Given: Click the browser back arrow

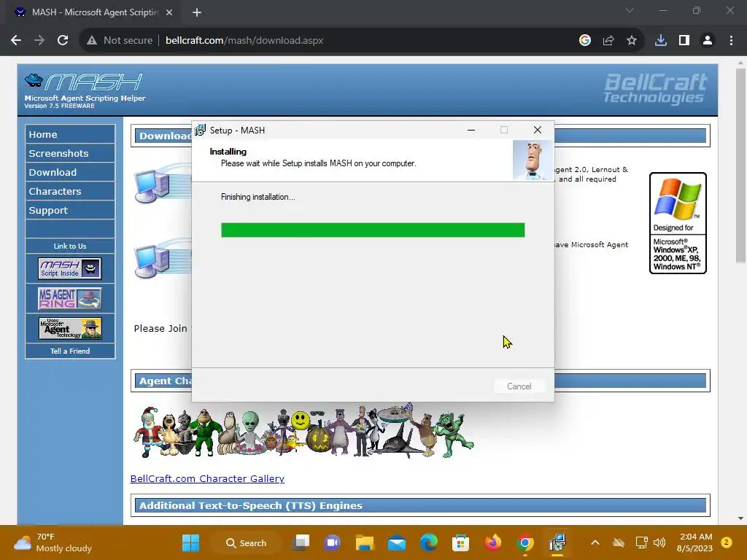Looking at the screenshot, I should (x=16, y=41).
